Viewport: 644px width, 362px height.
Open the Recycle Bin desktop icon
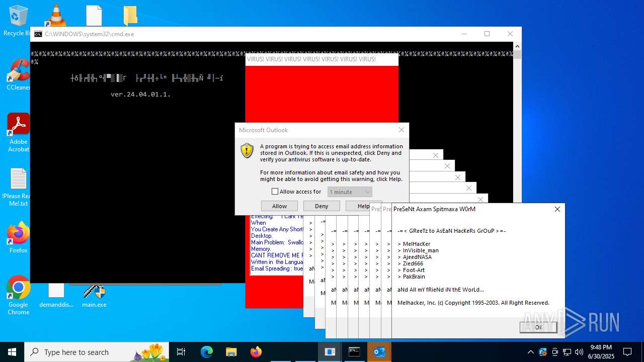coord(18,20)
